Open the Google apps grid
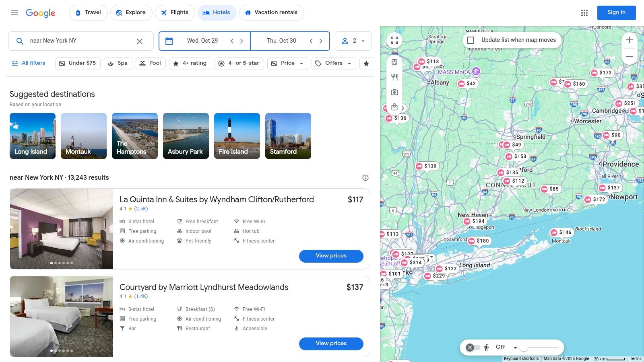 tap(584, 13)
